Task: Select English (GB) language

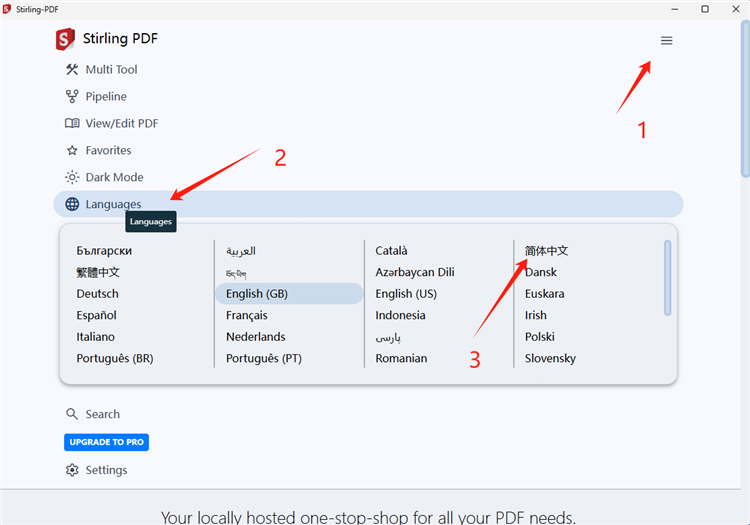Action: (x=289, y=294)
